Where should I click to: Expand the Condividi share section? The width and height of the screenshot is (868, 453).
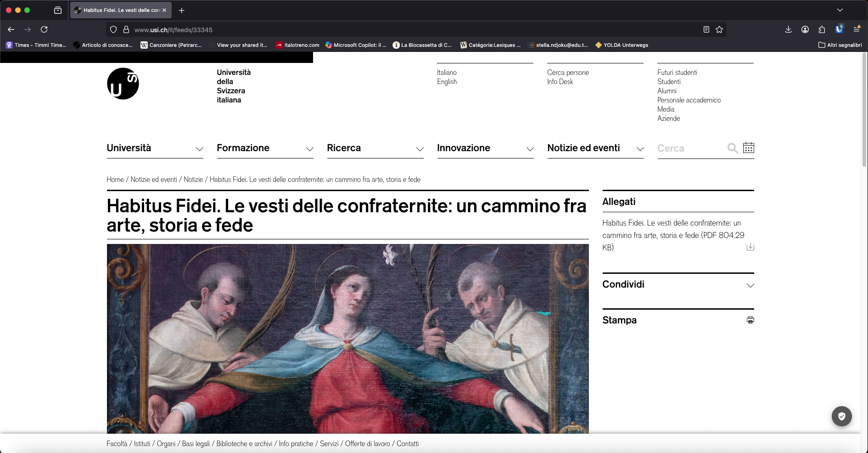coord(750,285)
